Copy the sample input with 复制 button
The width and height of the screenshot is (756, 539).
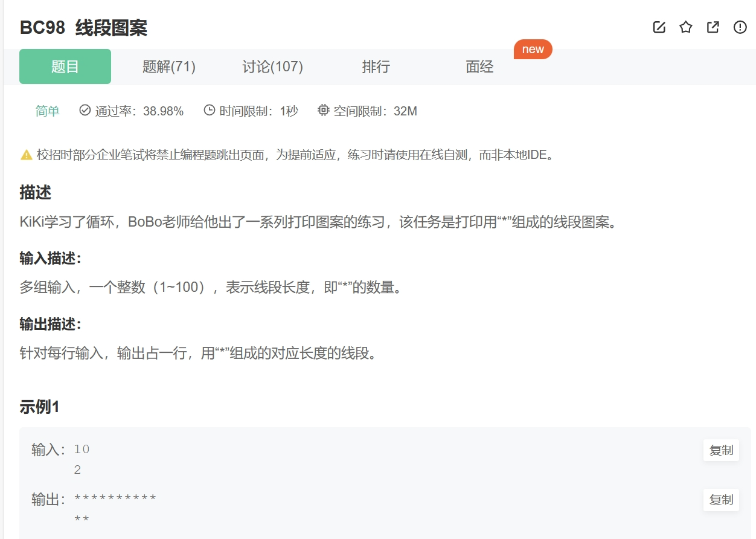pyautogui.click(x=720, y=450)
